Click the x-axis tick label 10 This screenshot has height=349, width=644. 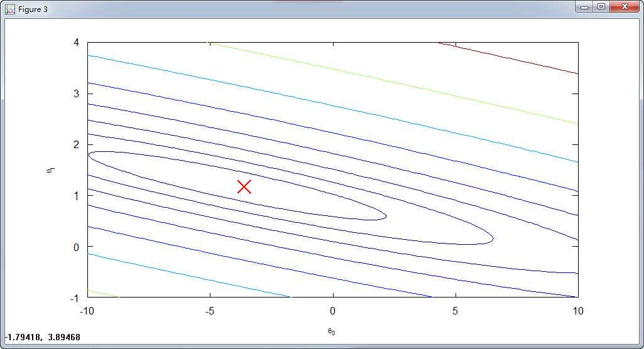tap(578, 311)
